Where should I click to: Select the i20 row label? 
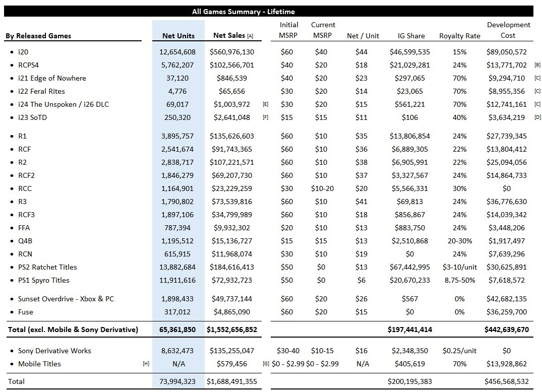point(23,52)
